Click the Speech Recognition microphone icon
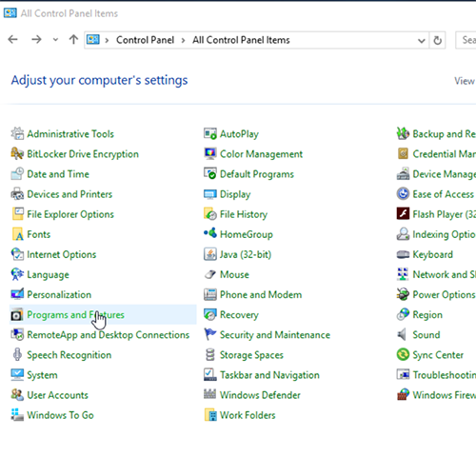This screenshot has height=476, width=476. click(x=17, y=354)
